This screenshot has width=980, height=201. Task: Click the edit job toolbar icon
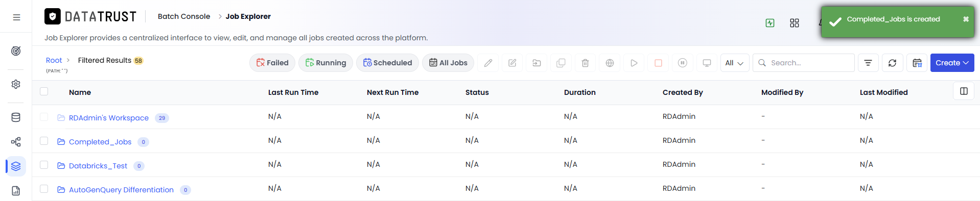click(x=512, y=63)
